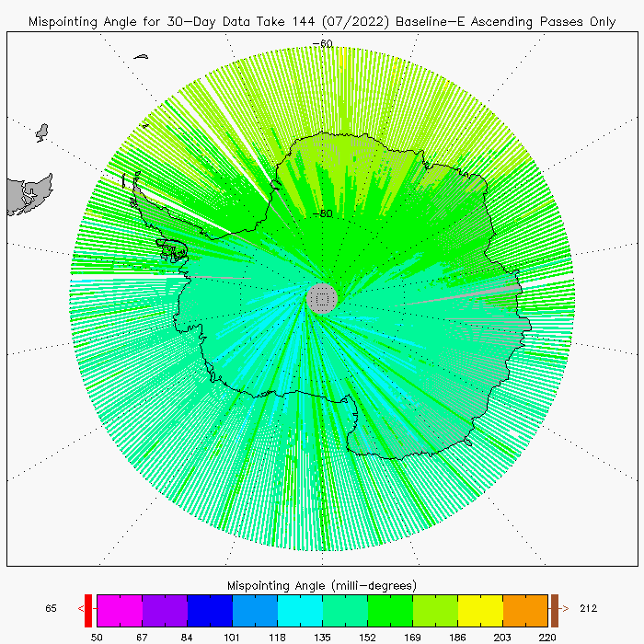Click the less-than underflow arrow

point(81,608)
